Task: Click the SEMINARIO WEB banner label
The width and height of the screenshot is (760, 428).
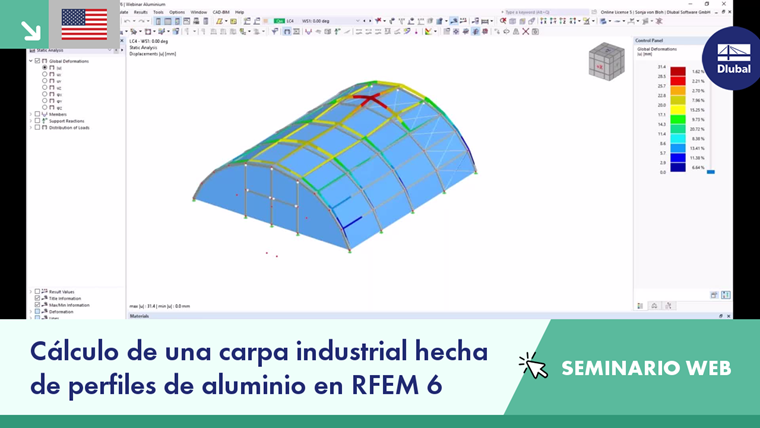Action: (646, 368)
